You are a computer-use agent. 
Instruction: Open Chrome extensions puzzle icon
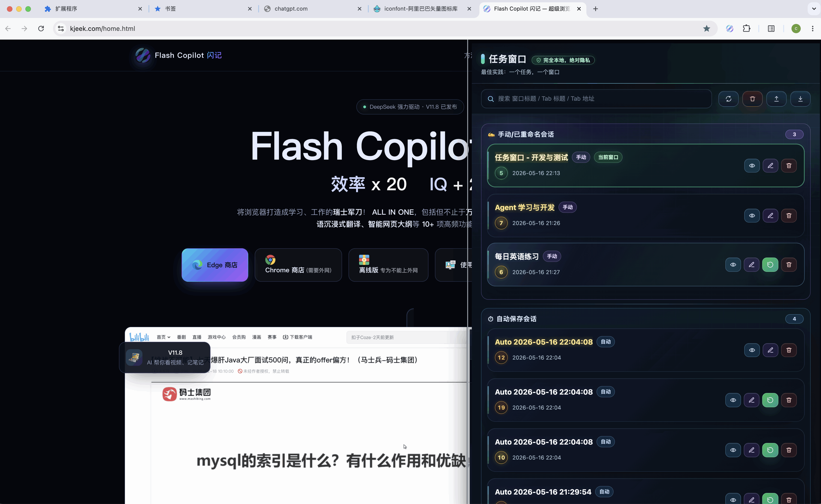tap(747, 29)
